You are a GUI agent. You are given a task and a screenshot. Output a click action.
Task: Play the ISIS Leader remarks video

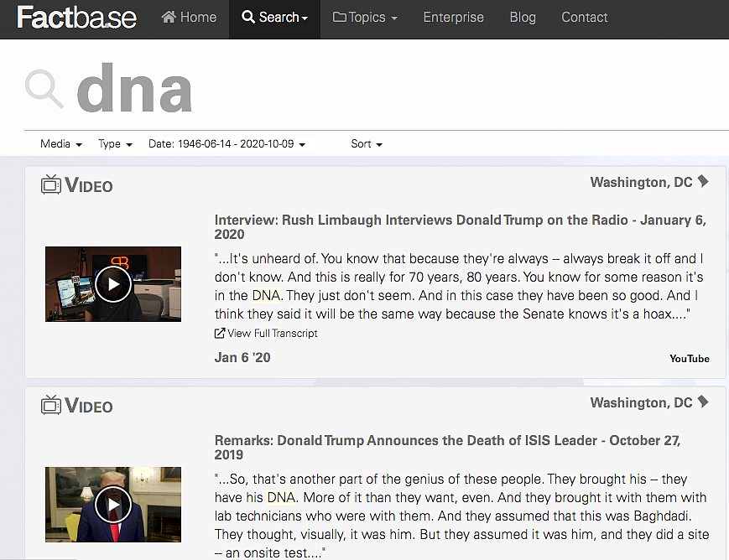point(113,504)
